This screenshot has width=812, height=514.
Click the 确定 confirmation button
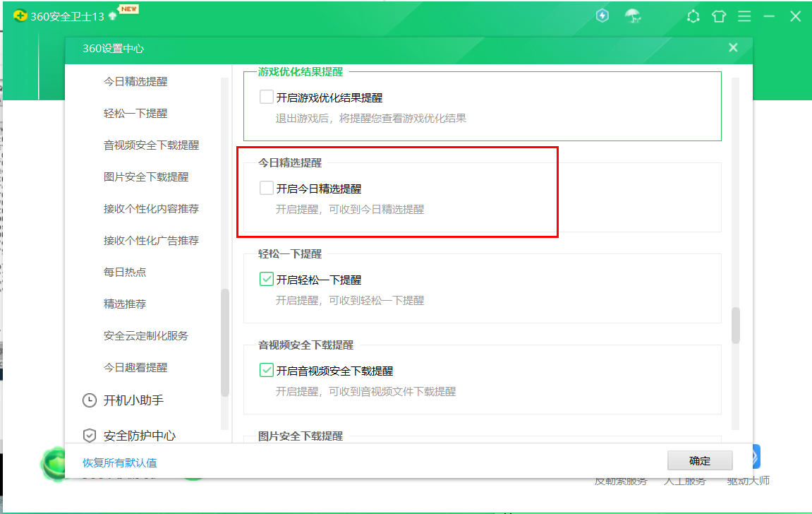699,460
